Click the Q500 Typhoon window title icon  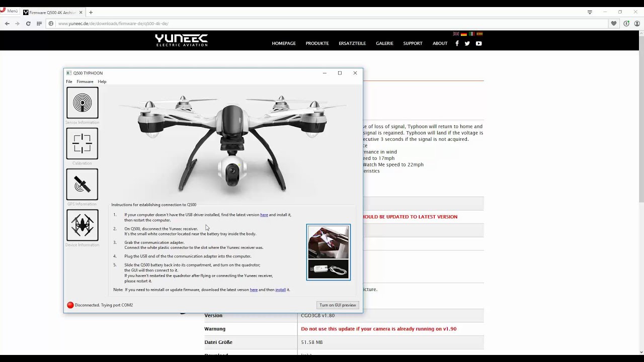tap(69, 73)
